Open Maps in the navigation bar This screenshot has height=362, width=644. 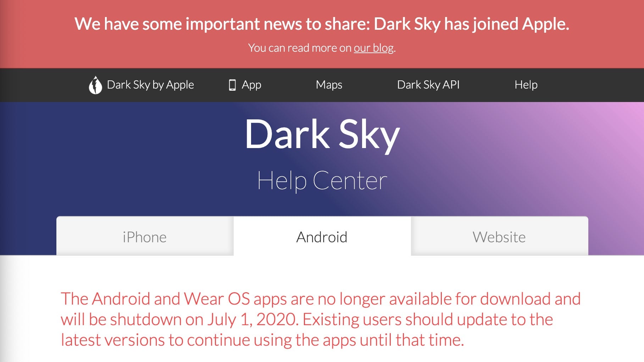click(x=329, y=85)
